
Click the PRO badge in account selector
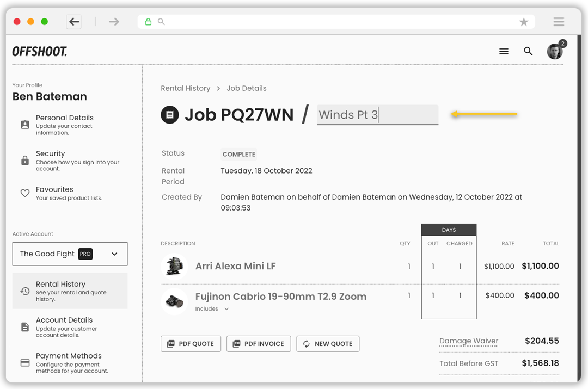[x=85, y=254]
